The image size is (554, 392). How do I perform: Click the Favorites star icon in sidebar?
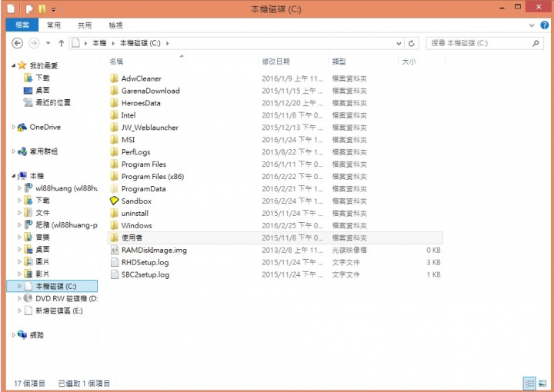tap(22, 65)
